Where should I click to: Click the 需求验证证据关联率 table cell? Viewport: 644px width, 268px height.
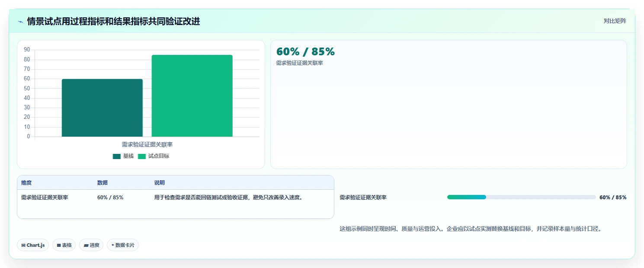[x=45, y=198]
